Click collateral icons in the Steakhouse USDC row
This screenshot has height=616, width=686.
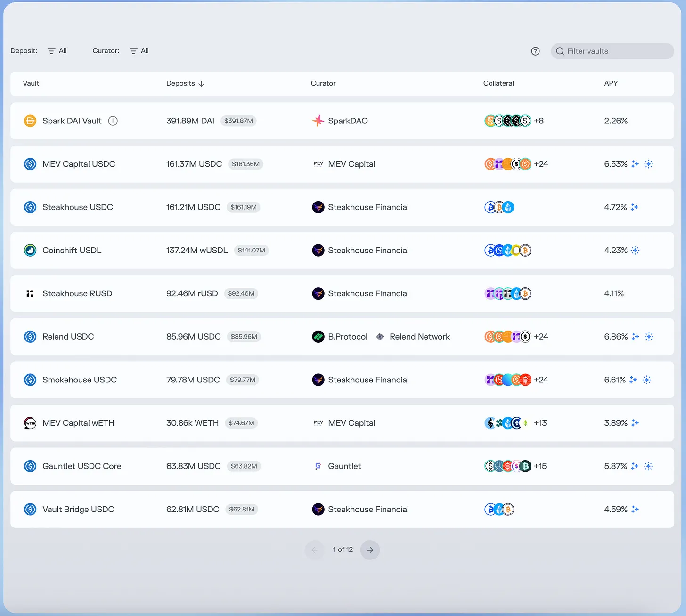[499, 207]
